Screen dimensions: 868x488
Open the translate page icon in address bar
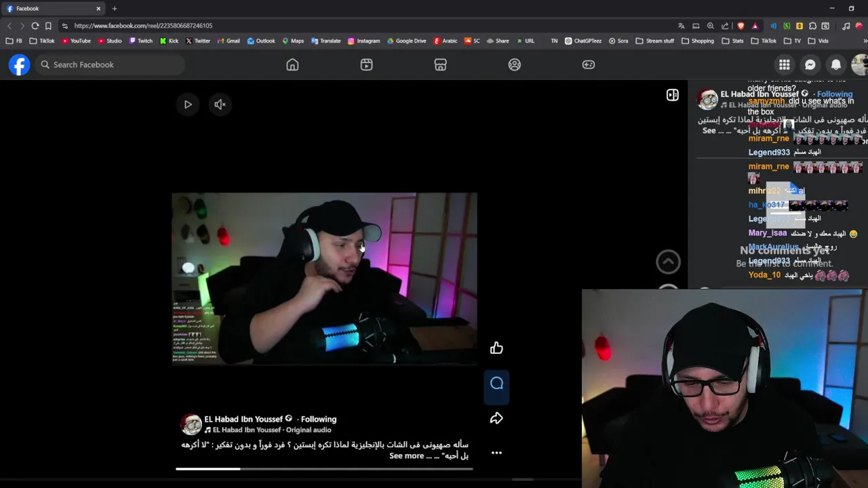[681, 26]
